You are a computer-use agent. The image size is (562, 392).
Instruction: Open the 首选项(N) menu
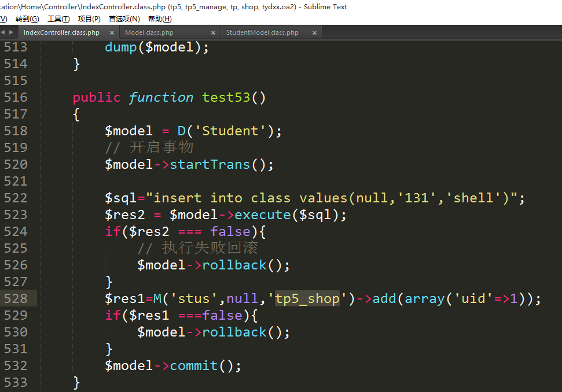[x=124, y=19]
